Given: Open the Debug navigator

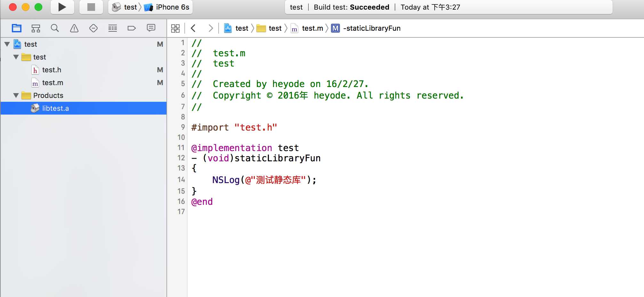Looking at the screenshot, I should [113, 28].
